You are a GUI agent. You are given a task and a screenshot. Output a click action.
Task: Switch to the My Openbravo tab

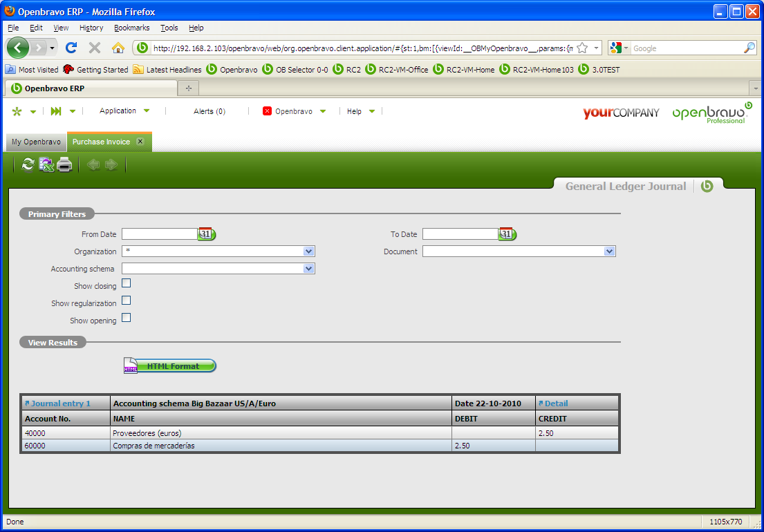[x=36, y=142]
